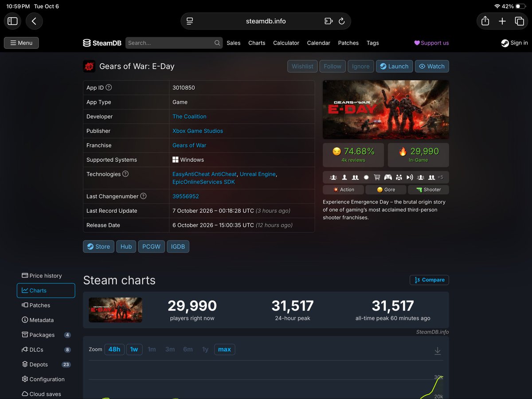Show the Safari tab overview icon
The width and height of the screenshot is (532, 399).
pyautogui.click(x=519, y=21)
